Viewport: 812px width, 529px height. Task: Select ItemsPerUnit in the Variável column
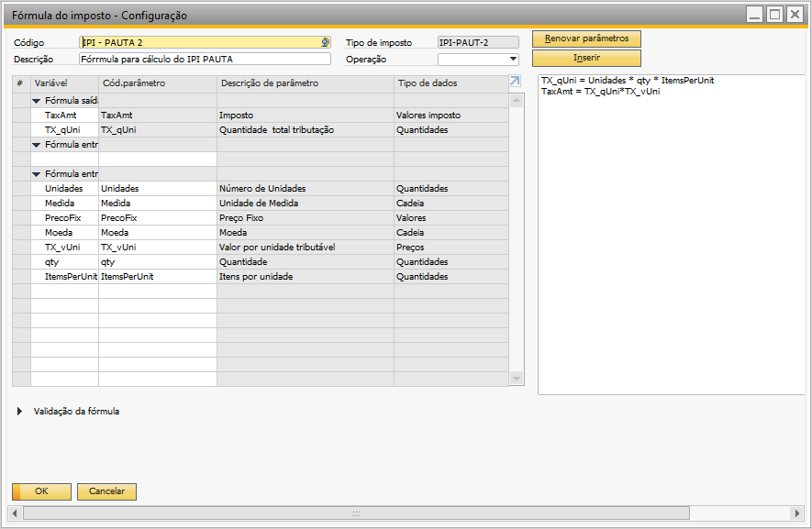coord(65,277)
